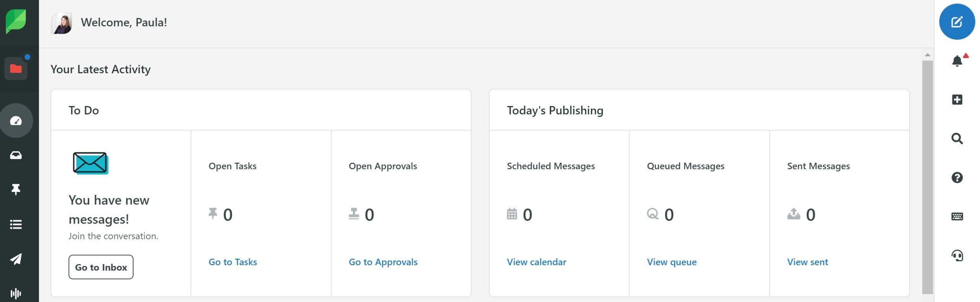The width and height of the screenshot is (980, 302).
Task: Click the plus icon in right rail
Action: tap(957, 100)
